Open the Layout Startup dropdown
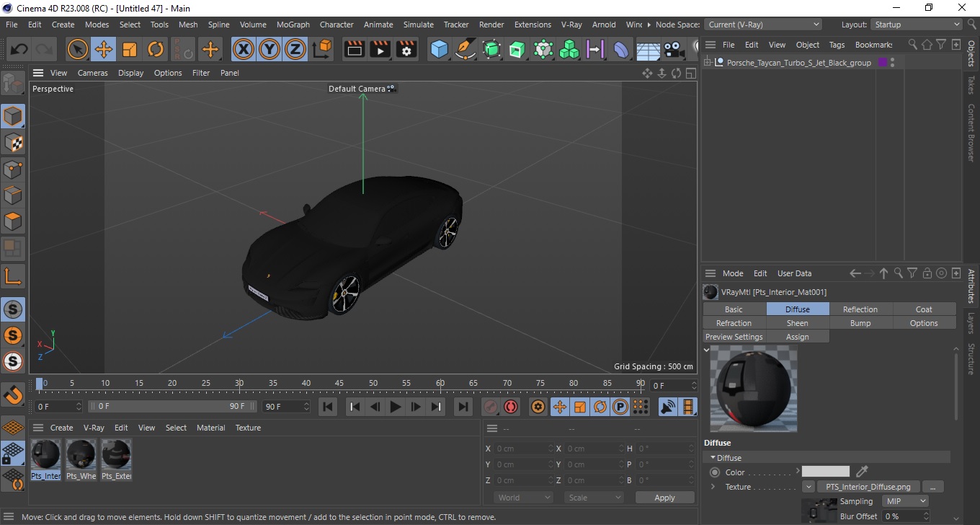The image size is (980, 525). (916, 25)
